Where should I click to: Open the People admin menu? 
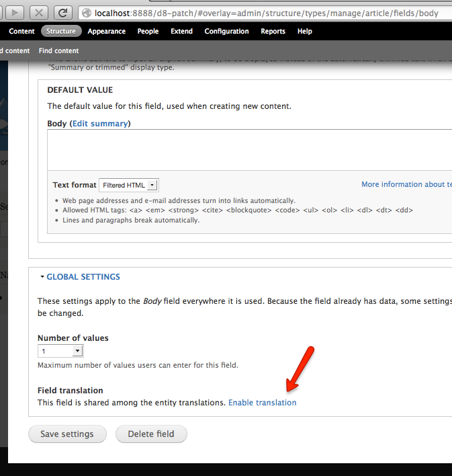point(148,32)
